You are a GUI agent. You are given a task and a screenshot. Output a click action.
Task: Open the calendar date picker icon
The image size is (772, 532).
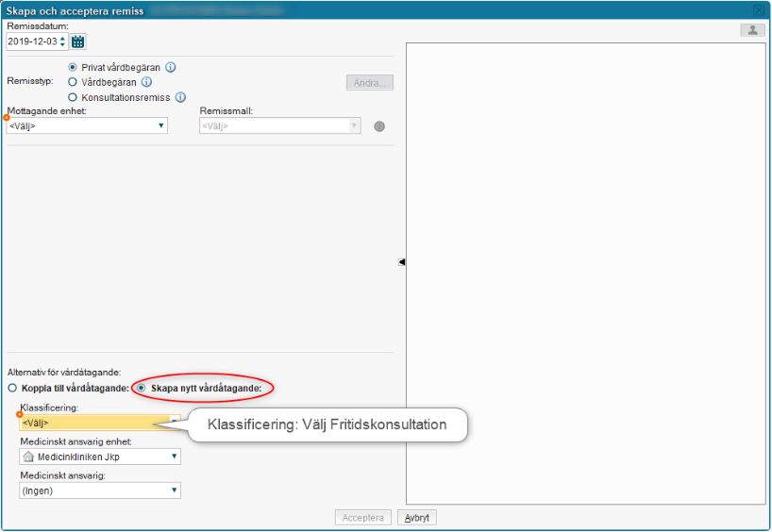click(x=78, y=42)
